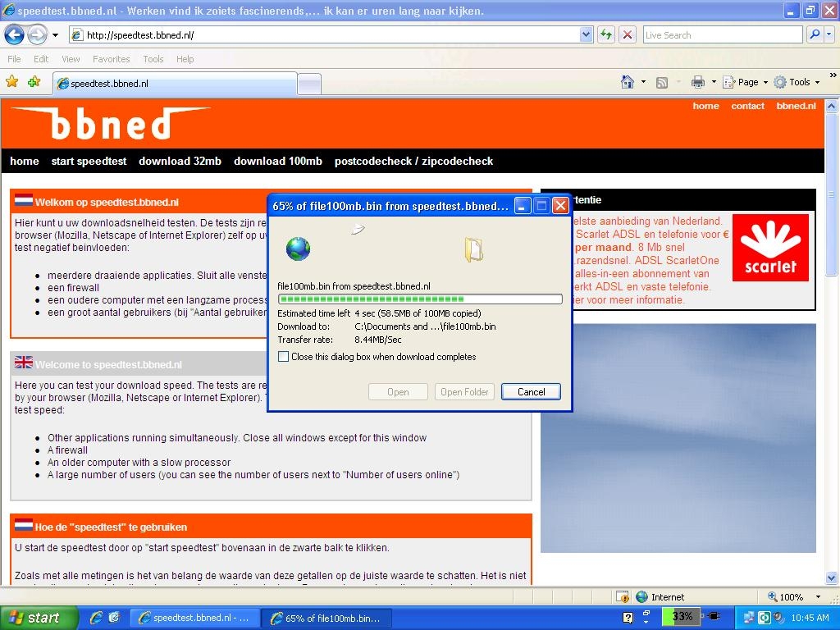Go back with the browser Back arrow

click(x=14, y=35)
